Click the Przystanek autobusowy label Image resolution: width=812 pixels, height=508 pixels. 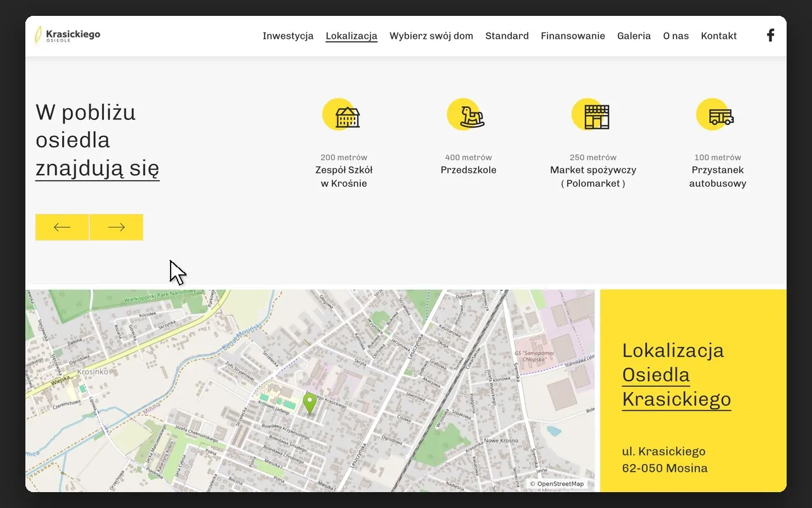(718, 177)
